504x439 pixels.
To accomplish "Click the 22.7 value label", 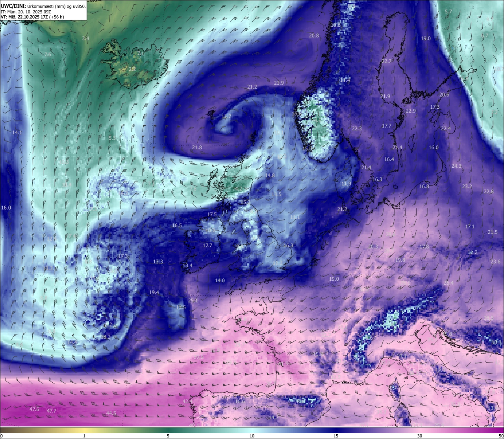I will click(x=387, y=61).
